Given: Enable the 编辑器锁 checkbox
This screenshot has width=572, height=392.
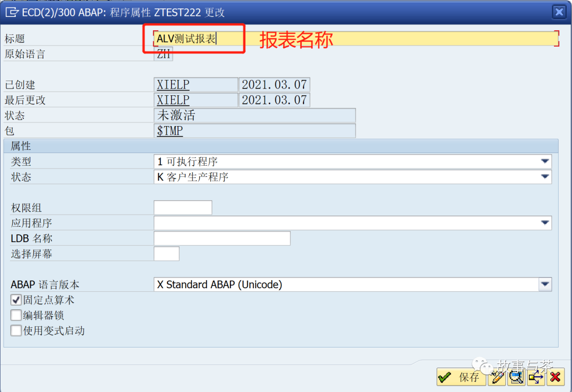Looking at the screenshot, I should tap(16, 315).
